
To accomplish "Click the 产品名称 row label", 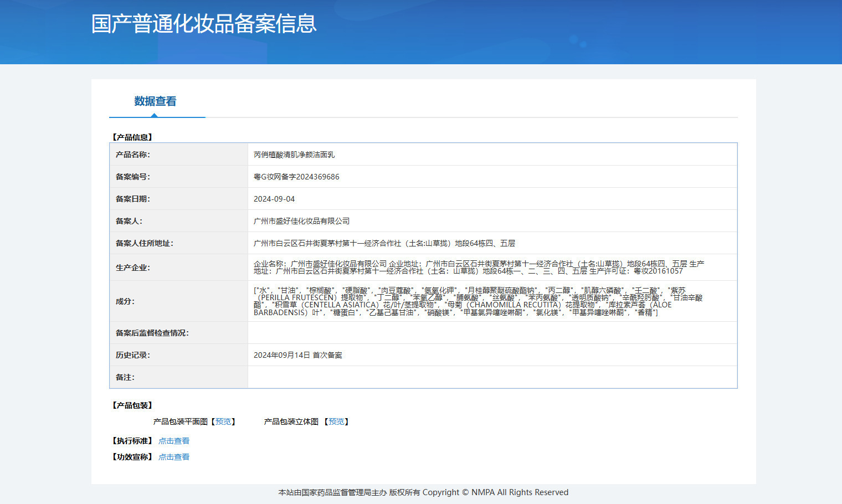I will coord(133,155).
